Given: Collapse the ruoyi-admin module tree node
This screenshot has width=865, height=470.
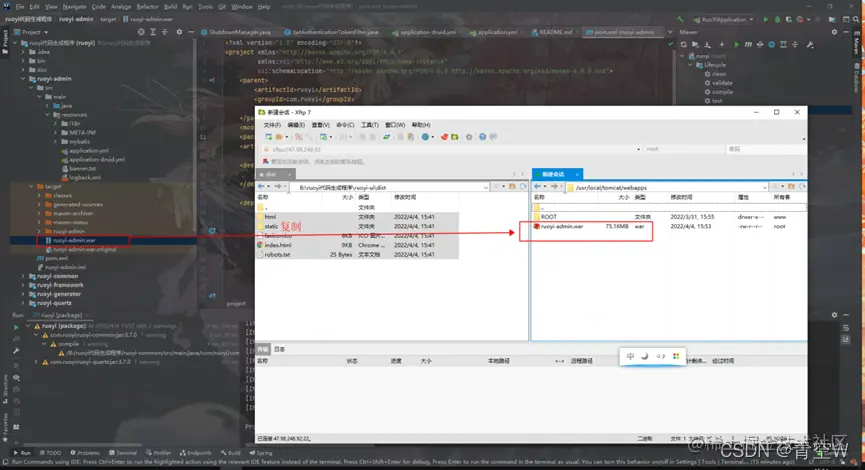Looking at the screenshot, I should click(x=24, y=79).
